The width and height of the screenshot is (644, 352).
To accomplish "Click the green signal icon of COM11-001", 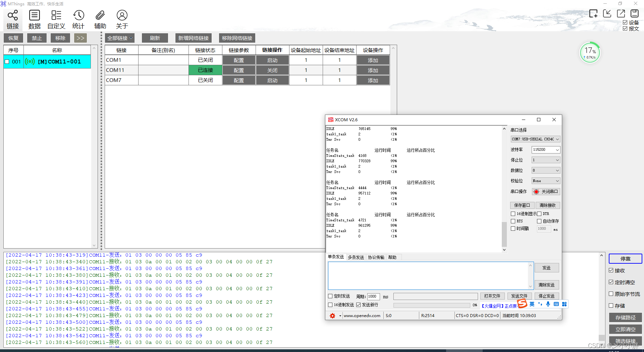I will pyautogui.click(x=30, y=61).
